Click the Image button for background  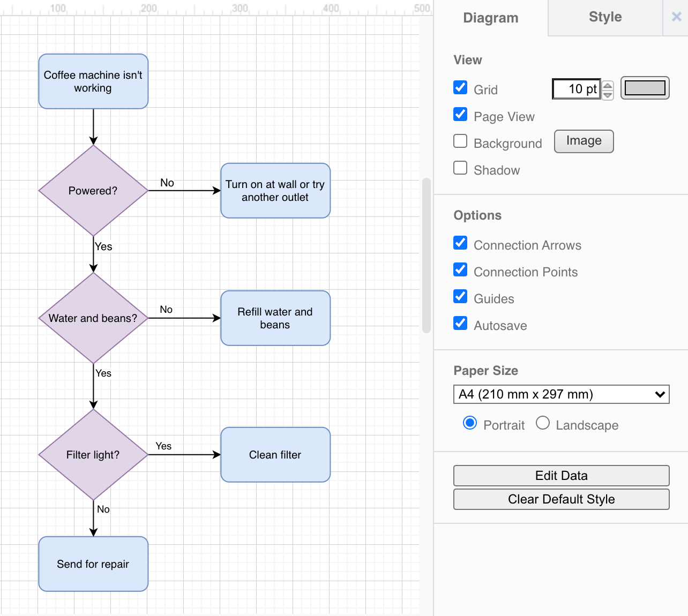point(584,141)
